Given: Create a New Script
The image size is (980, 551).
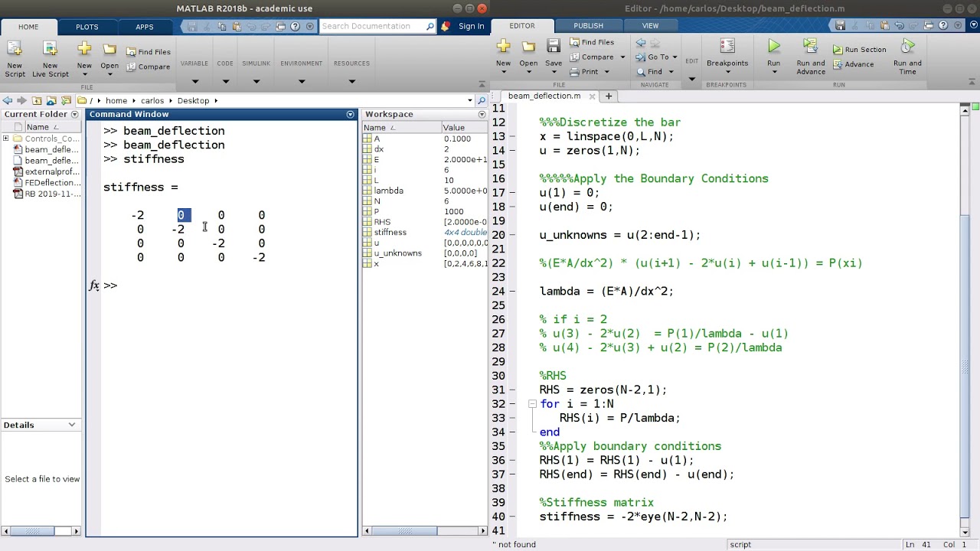Looking at the screenshot, I should (x=15, y=59).
